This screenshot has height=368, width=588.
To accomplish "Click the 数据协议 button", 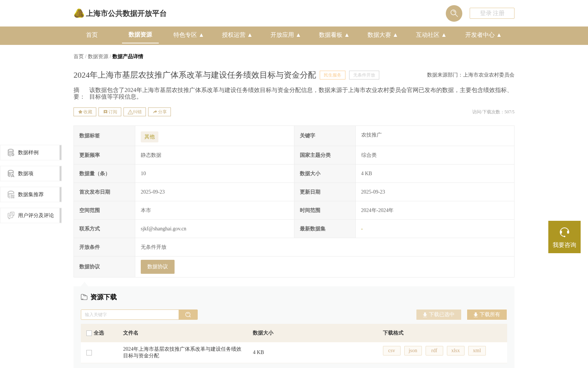I will (158, 267).
